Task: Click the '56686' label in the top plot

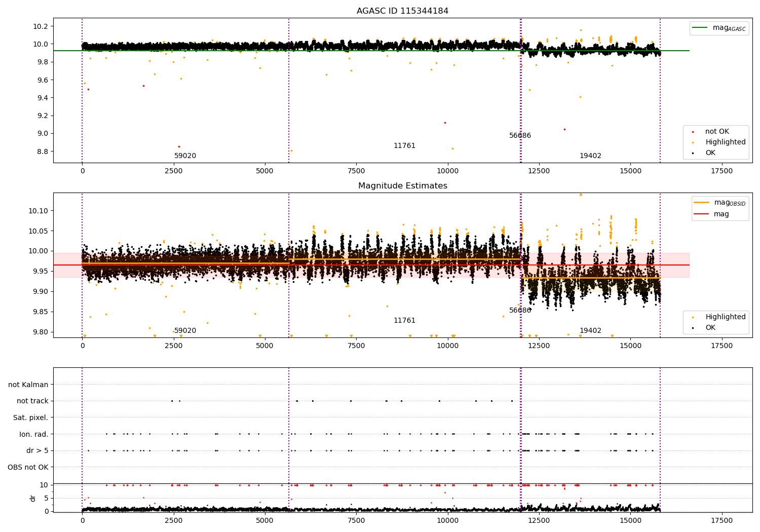Action: (520, 136)
